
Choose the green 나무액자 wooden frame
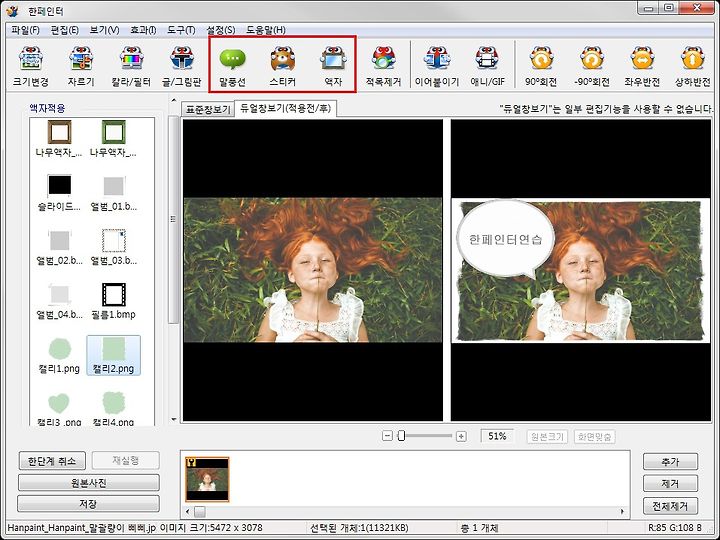pyautogui.click(x=113, y=138)
